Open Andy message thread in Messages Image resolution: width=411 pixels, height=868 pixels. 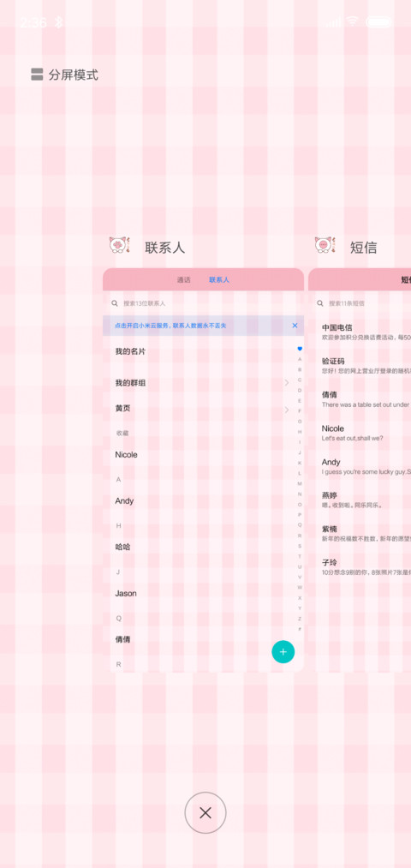pos(365,467)
